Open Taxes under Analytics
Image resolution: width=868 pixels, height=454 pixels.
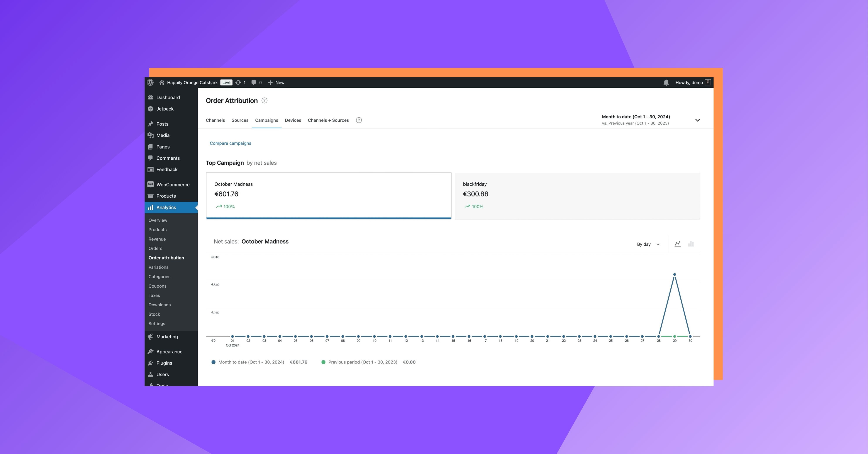(x=154, y=295)
